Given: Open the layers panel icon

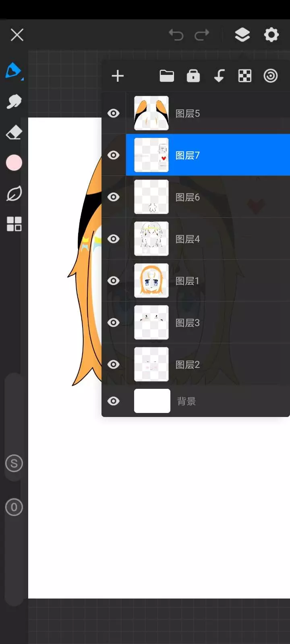Looking at the screenshot, I should coord(242,35).
